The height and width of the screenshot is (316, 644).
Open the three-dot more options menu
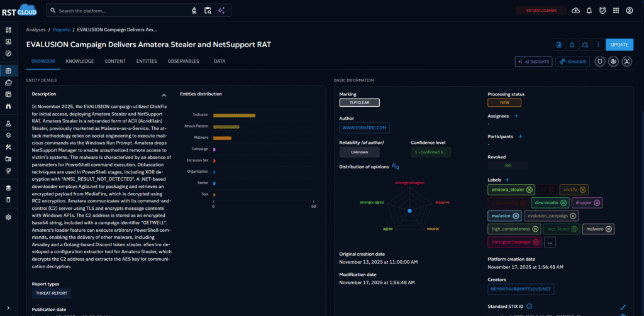click(x=597, y=45)
